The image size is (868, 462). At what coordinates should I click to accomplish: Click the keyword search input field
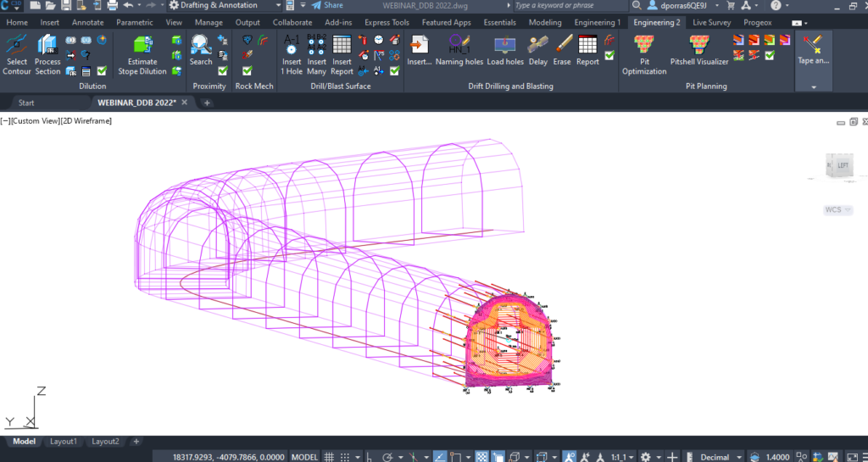(x=570, y=6)
